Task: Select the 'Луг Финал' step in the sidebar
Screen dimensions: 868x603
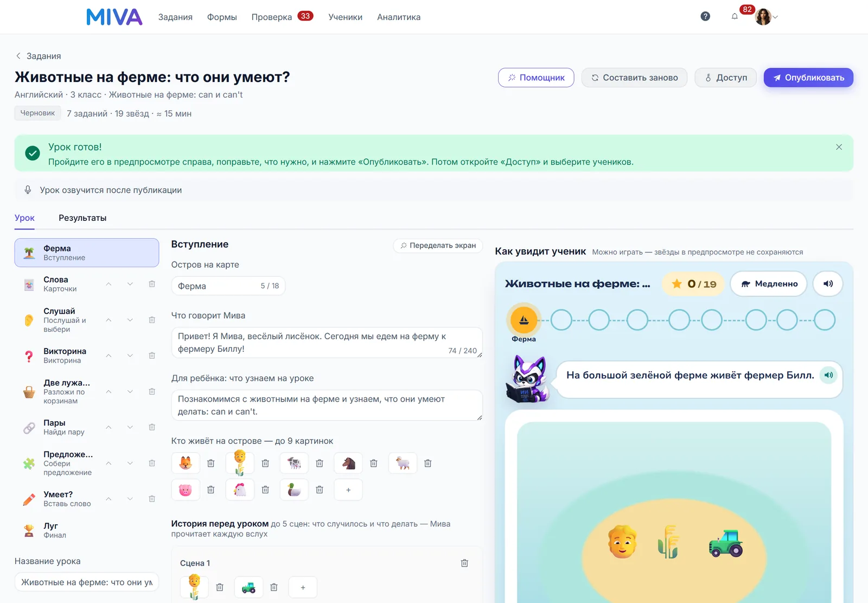Action: pyautogui.click(x=87, y=530)
